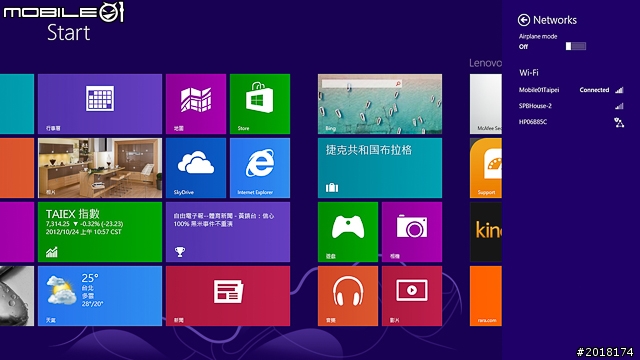
Task: Open the Calendar tile
Action: 100,104
